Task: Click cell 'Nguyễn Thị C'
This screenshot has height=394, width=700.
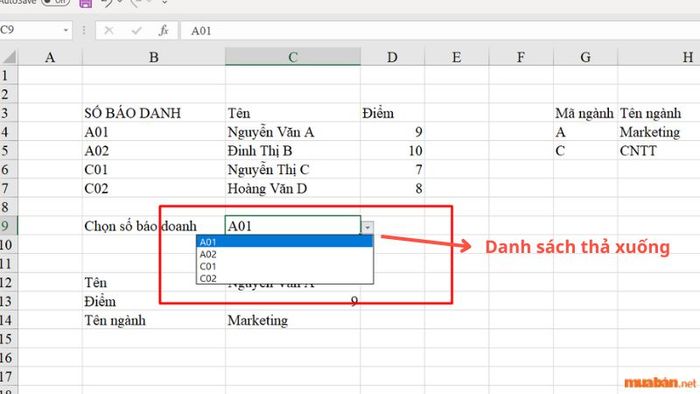Action: 293,169
